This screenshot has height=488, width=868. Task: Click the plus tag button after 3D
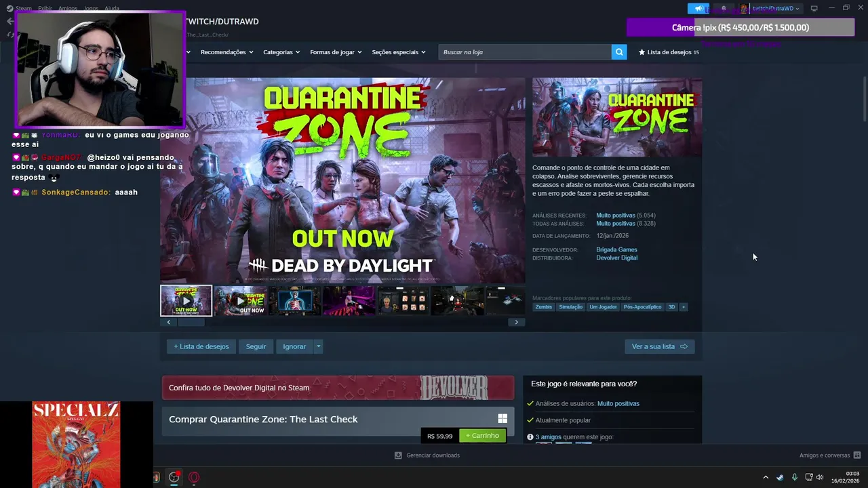(684, 307)
